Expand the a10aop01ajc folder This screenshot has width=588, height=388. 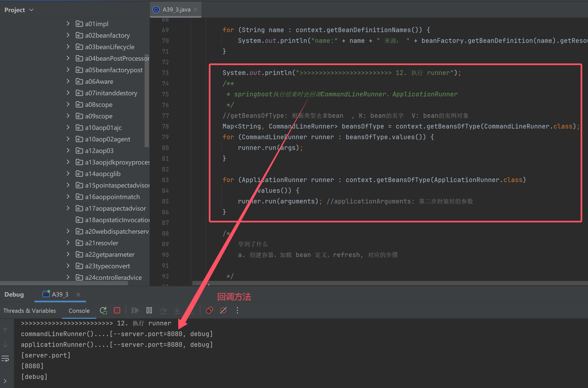click(x=68, y=127)
